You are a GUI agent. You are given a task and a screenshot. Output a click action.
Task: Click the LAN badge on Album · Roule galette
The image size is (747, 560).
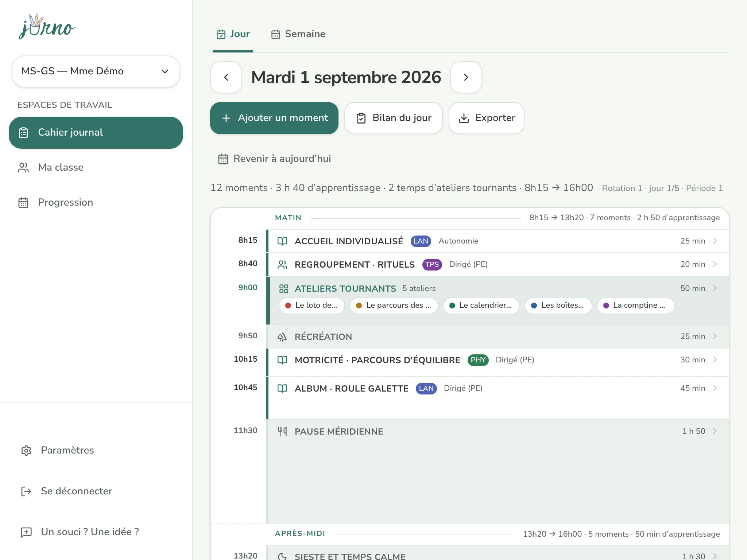(x=426, y=388)
